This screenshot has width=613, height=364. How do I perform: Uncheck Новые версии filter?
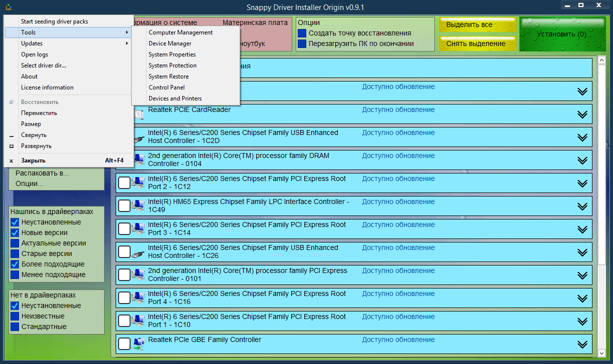point(15,232)
